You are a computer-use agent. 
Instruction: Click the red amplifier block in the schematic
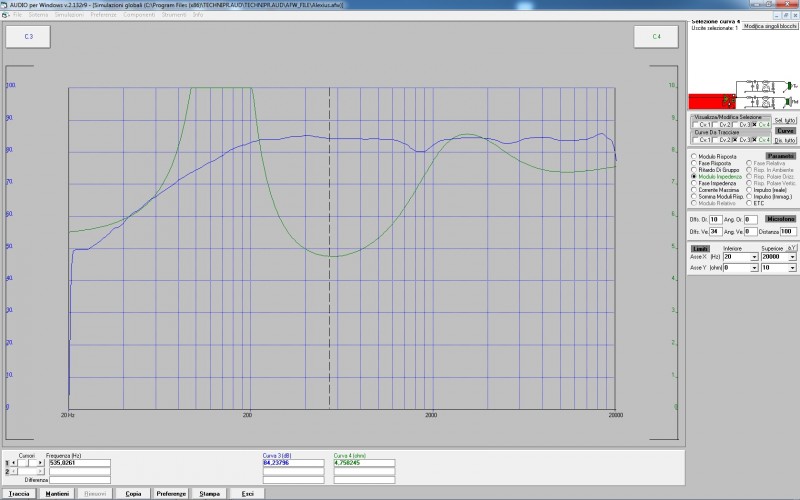[712, 101]
